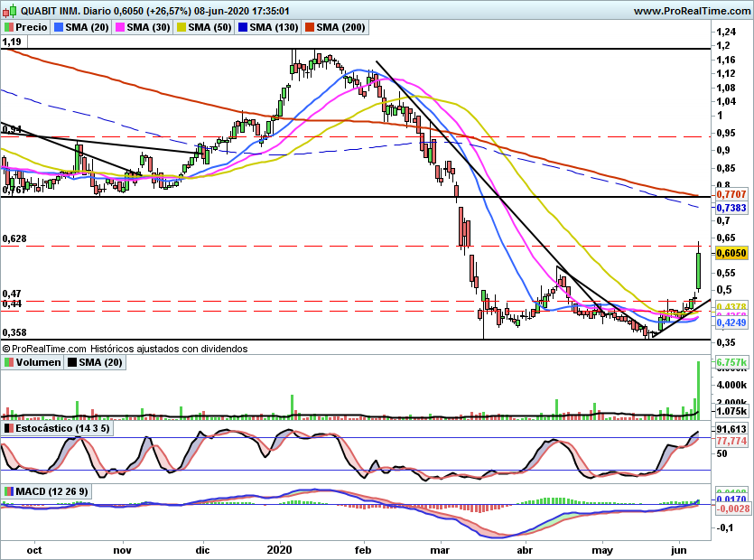Click the magenta SMA (30) legend icon
Screen dimensions: 754x560
coord(120,27)
